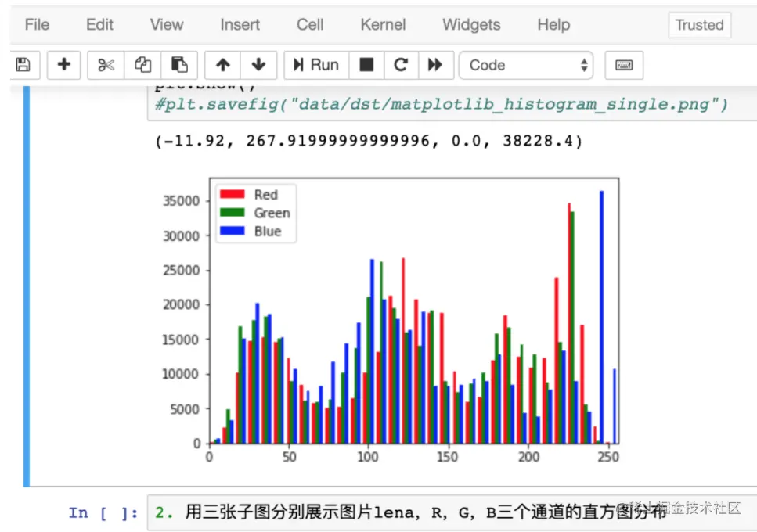Open the Kernel menu
This screenshot has height=532, width=757.
383,24
